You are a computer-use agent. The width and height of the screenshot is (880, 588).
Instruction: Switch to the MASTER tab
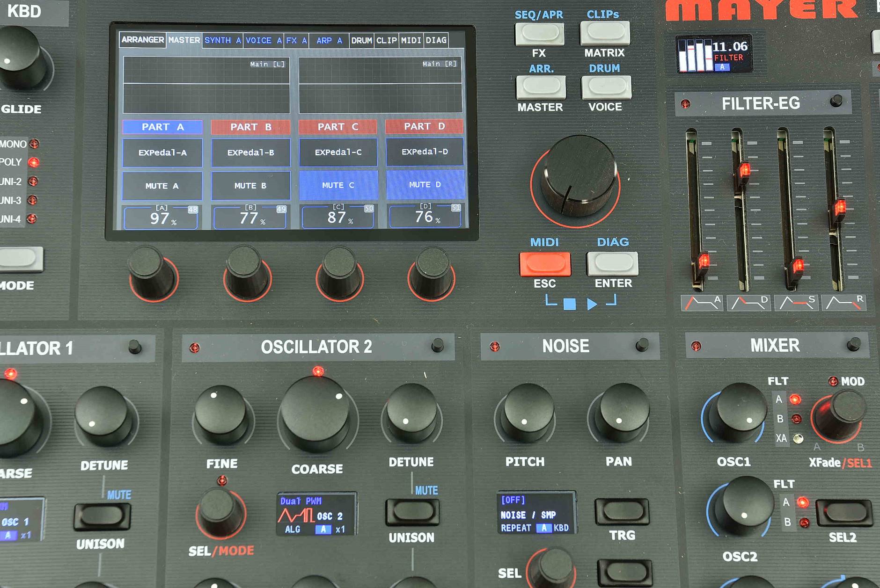[184, 40]
